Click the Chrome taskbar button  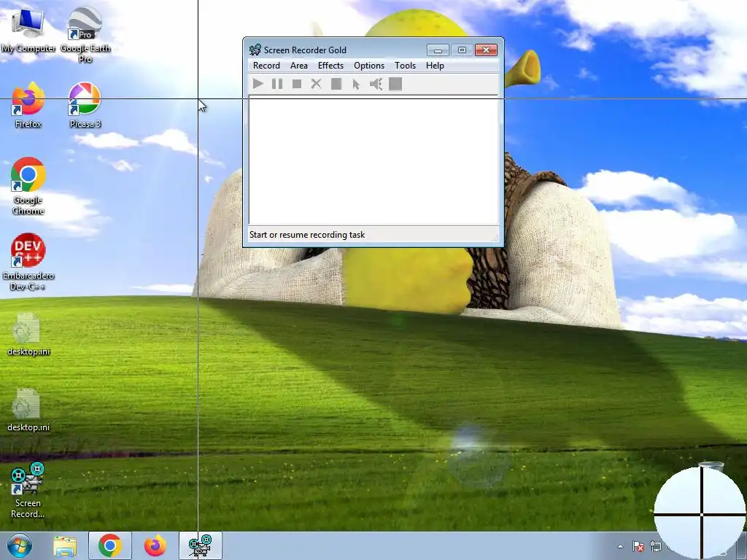[109, 545]
